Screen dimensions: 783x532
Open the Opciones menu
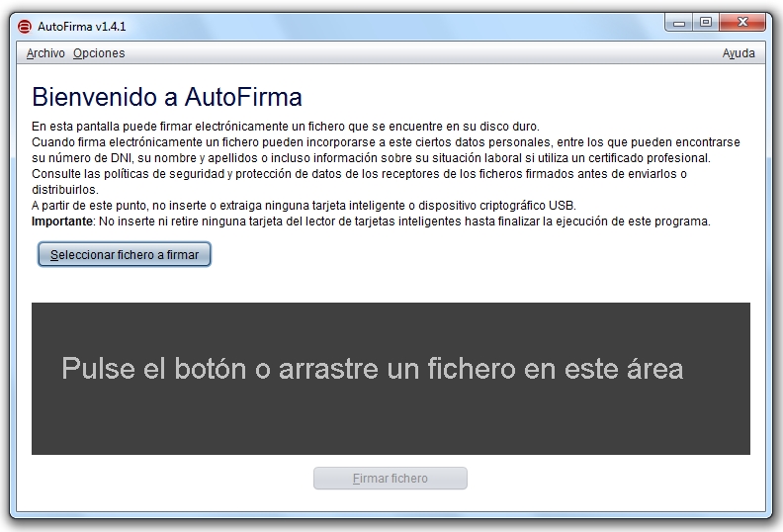(x=99, y=53)
